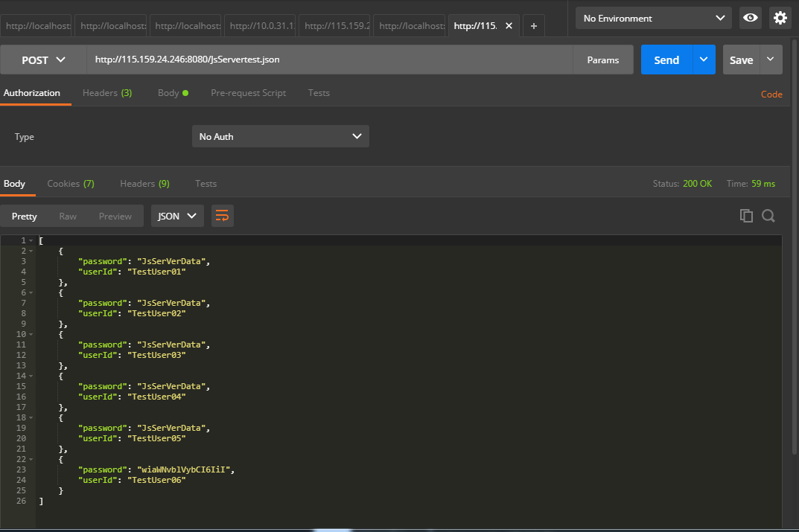Open search in response icon

coord(768,216)
